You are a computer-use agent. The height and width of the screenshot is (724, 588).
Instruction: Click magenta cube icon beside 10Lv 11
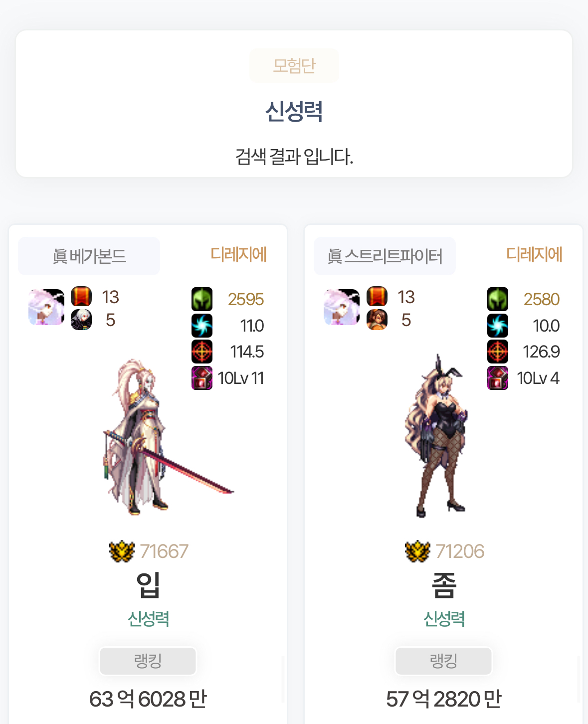click(202, 378)
